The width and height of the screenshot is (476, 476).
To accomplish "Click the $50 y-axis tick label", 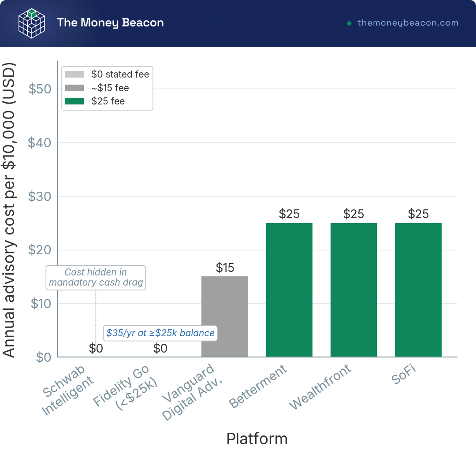I will click(x=40, y=89).
